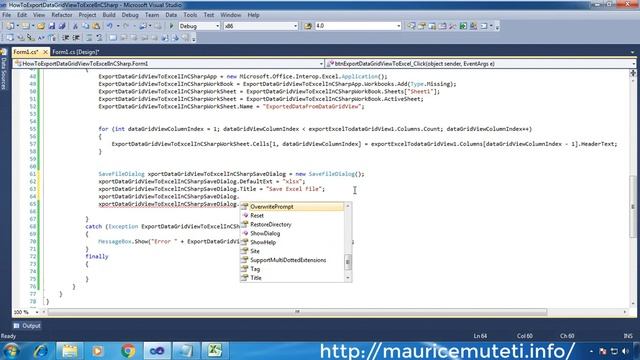Open Google Chrome from taskbar
Screen dimensions: 640x360
[128, 351]
